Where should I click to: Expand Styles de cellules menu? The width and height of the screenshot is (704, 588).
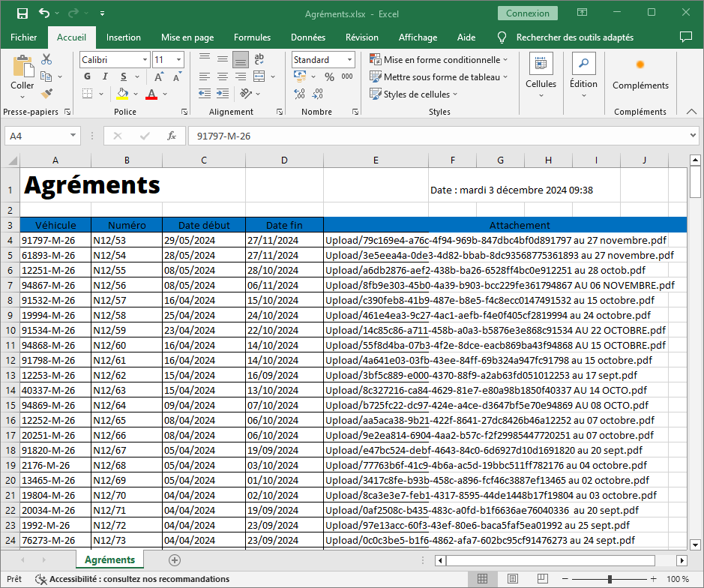click(x=414, y=94)
